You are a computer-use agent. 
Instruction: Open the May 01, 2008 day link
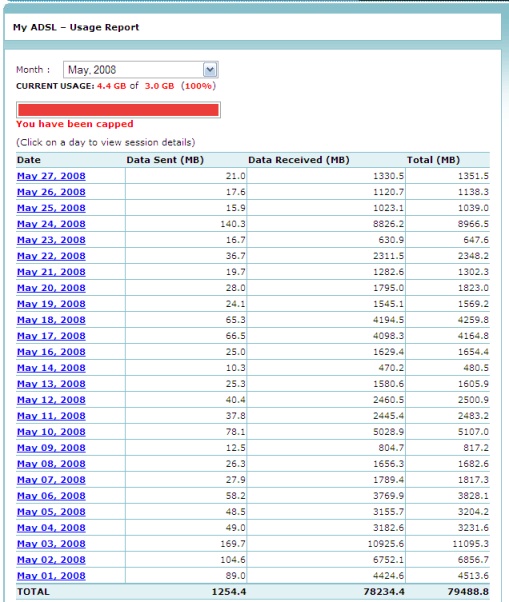pyautogui.click(x=51, y=576)
